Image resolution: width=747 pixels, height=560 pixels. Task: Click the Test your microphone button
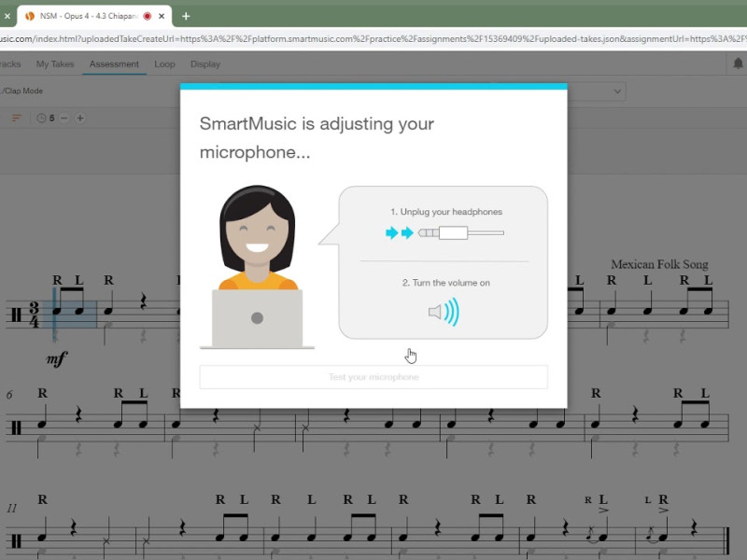tap(373, 377)
